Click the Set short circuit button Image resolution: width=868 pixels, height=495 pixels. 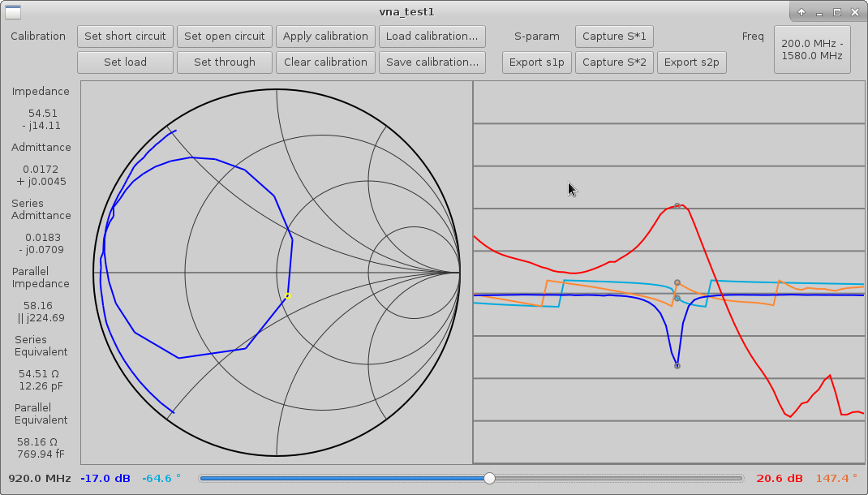pos(125,37)
